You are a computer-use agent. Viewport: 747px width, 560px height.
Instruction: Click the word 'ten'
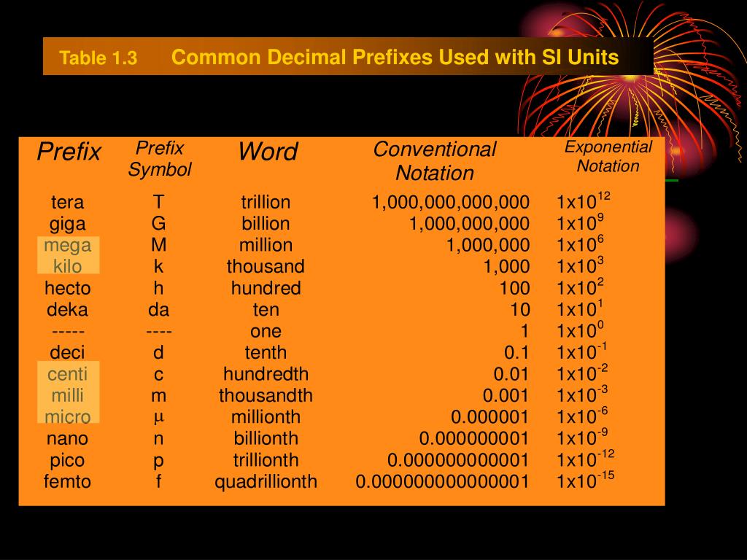coord(266,309)
